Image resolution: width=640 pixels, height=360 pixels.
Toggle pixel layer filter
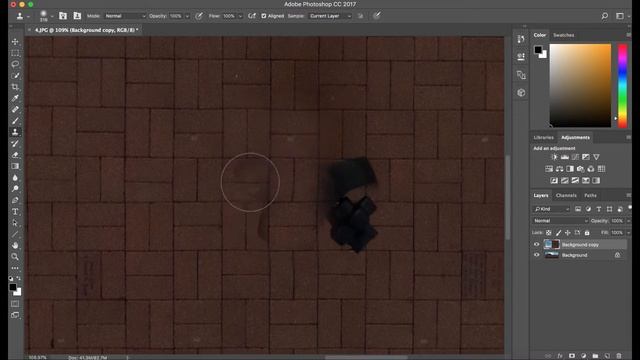coord(578,209)
